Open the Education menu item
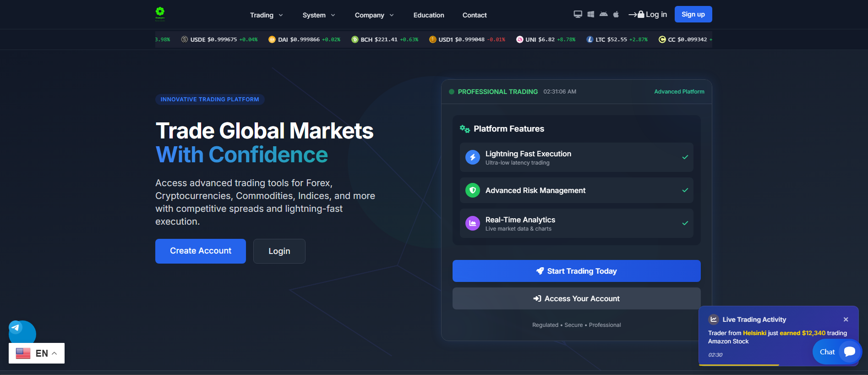 coord(429,15)
